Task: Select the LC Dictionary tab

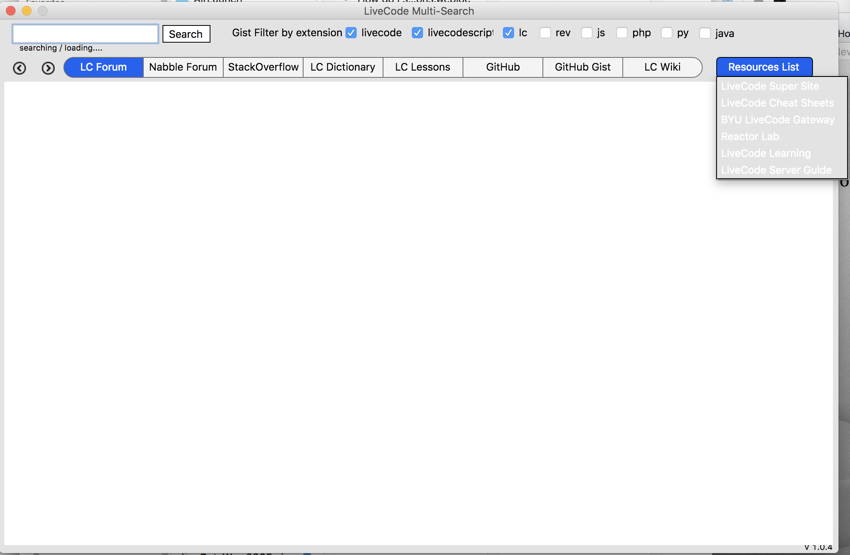Action: (343, 67)
